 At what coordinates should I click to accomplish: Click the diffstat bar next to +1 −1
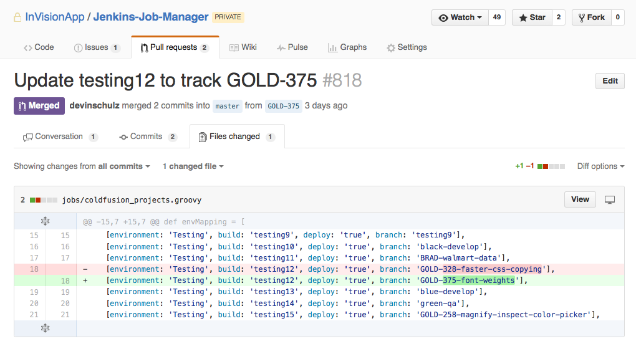coord(551,166)
